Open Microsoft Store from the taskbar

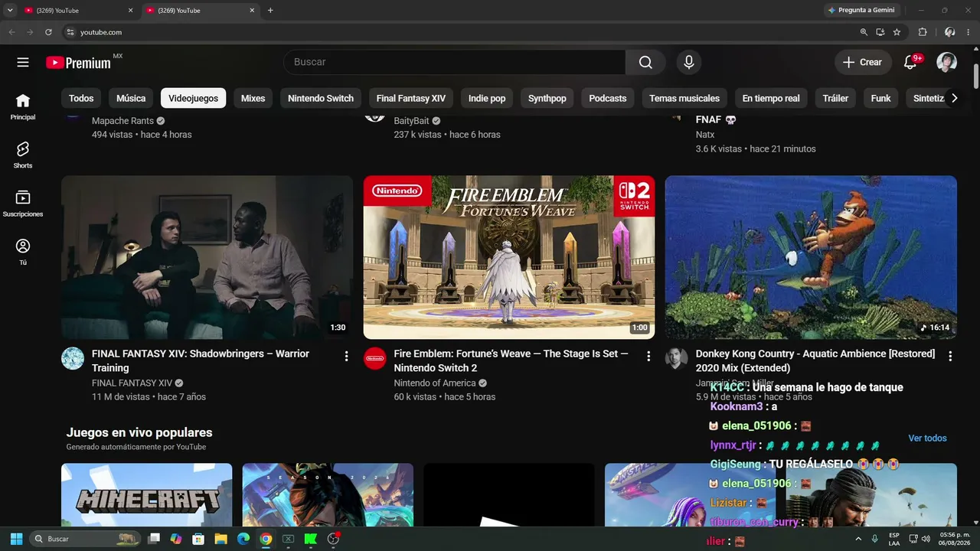pyautogui.click(x=198, y=539)
